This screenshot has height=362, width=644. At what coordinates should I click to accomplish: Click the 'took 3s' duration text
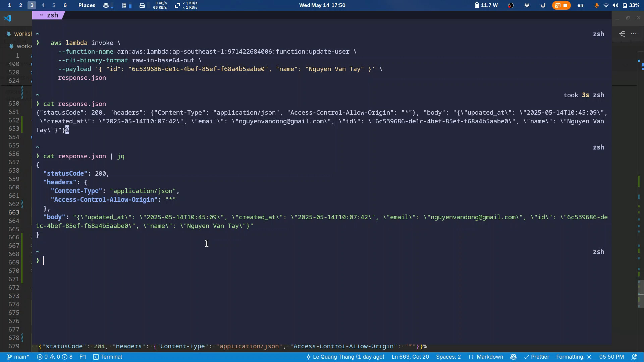(x=576, y=95)
